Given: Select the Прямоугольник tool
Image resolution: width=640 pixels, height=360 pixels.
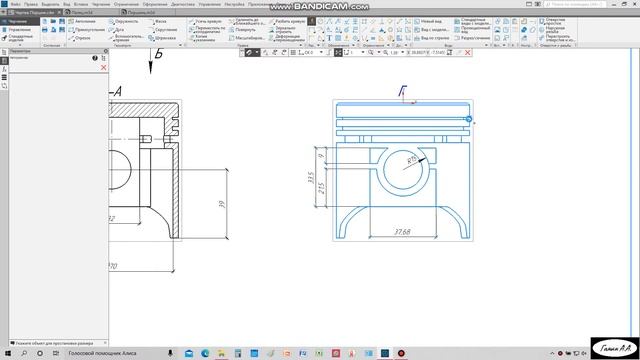Looking at the screenshot, I should click(x=87, y=30).
